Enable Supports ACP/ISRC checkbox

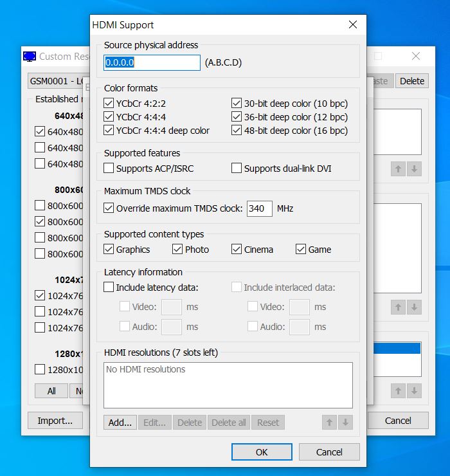click(x=109, y=169)
